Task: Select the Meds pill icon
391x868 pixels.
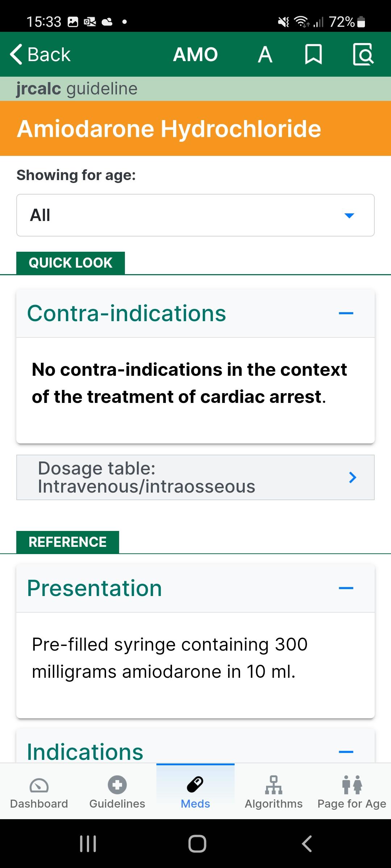Action: pyautogui.click(x=195, y=785)
